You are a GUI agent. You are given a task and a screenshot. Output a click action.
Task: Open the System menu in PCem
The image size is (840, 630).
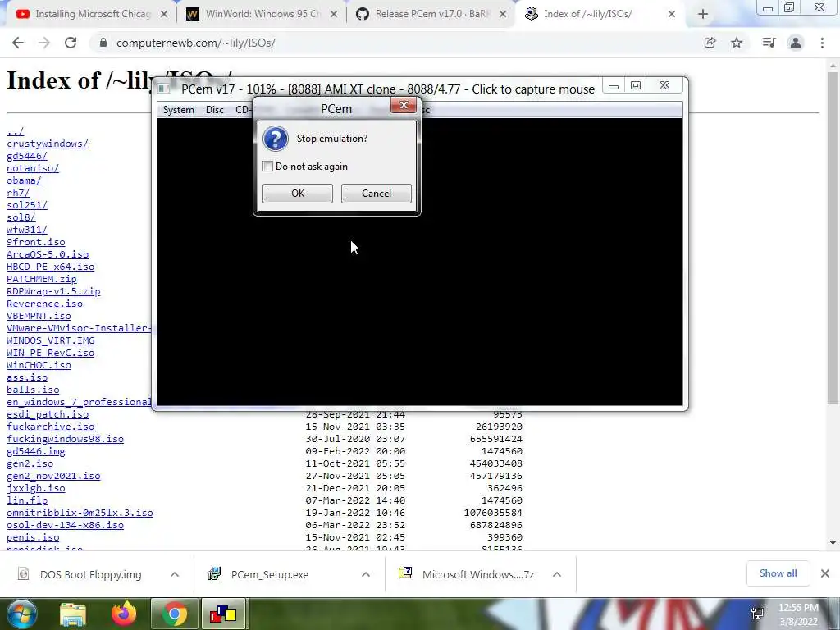(x=178, y=110)
